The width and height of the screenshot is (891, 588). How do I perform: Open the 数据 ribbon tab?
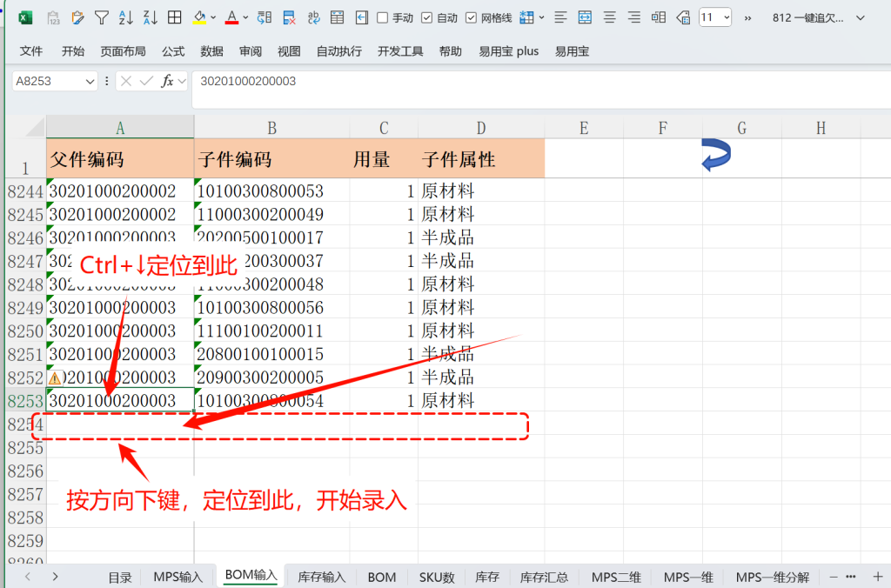click(211, 51)
